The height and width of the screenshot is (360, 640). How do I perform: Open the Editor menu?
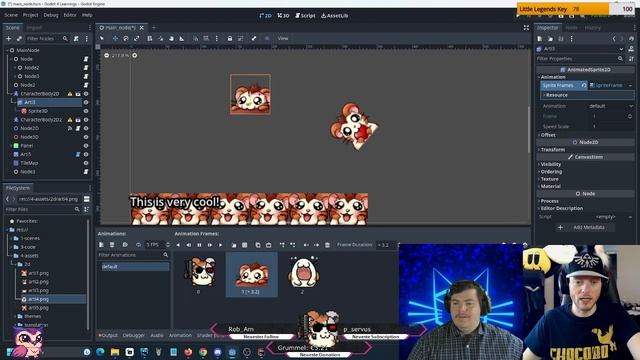(70, 15)
